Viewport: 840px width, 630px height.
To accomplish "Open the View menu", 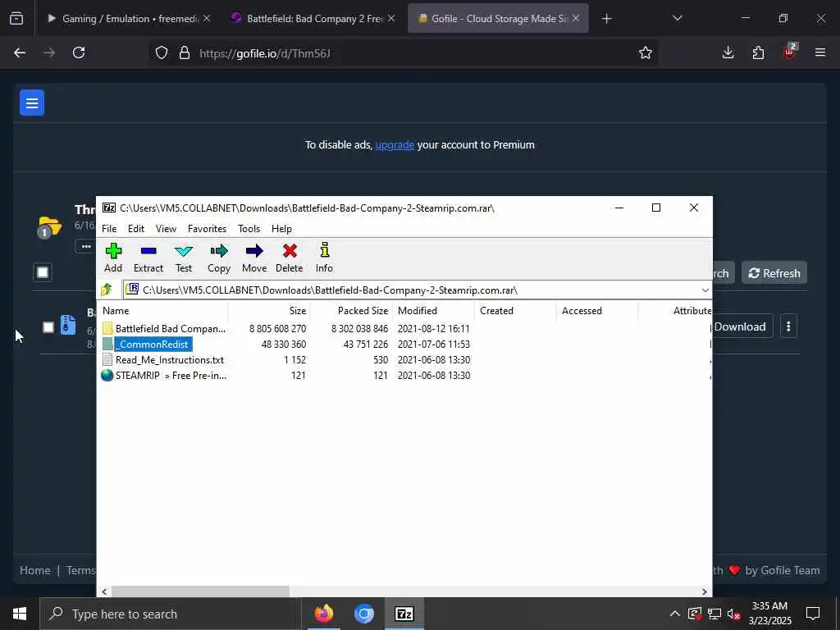I will click(x=166, y=229).
